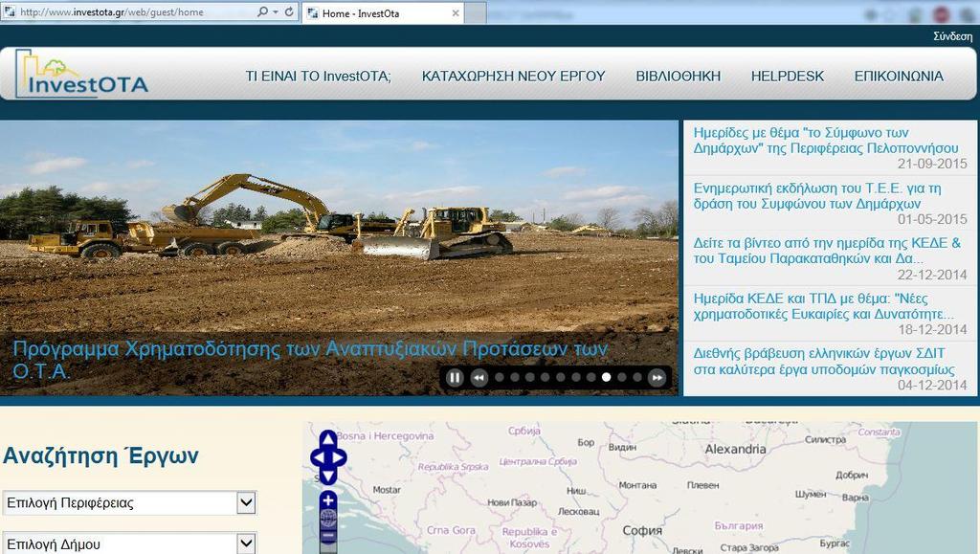Click date 01-05-2015 in news list
The image size is (980, 554).
[932, 219]
